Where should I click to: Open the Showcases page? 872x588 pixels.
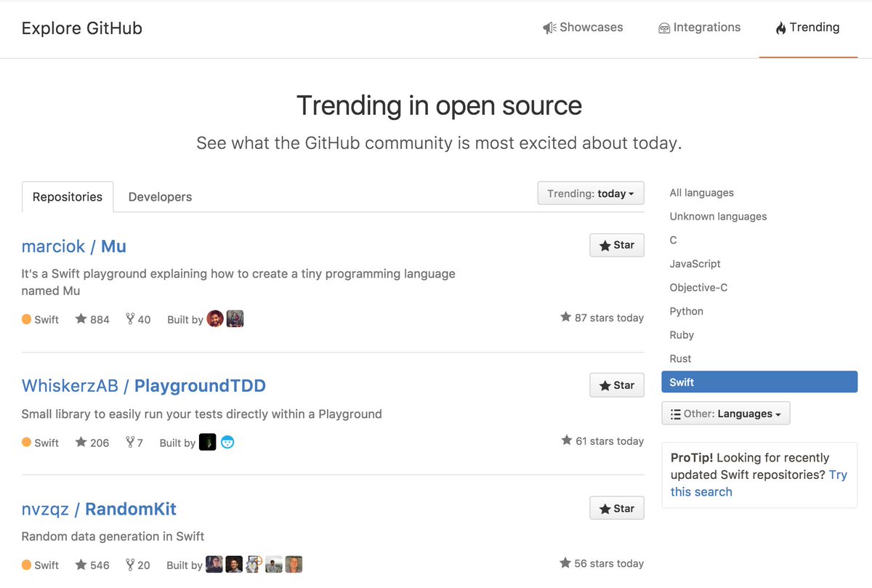[x=583, y=28]
